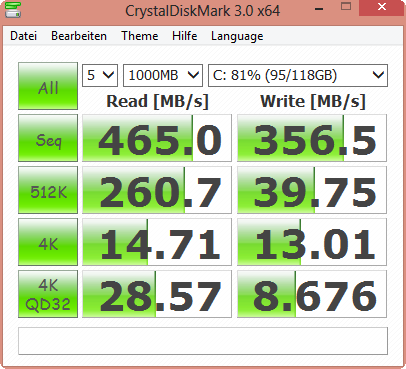Start the 4K benchmark test
The image size is (406, 369).
pyautogui.click(x=48, y=242)
